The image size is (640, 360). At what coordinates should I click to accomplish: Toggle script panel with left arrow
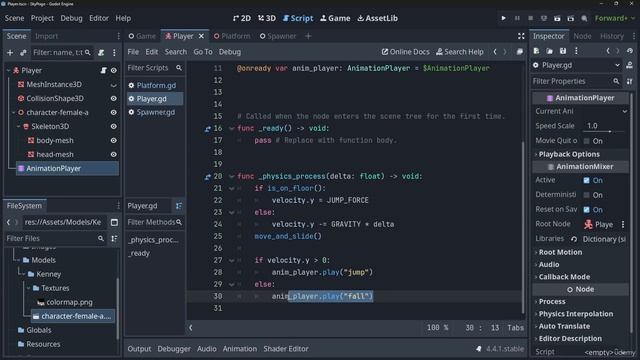(191, 328)
